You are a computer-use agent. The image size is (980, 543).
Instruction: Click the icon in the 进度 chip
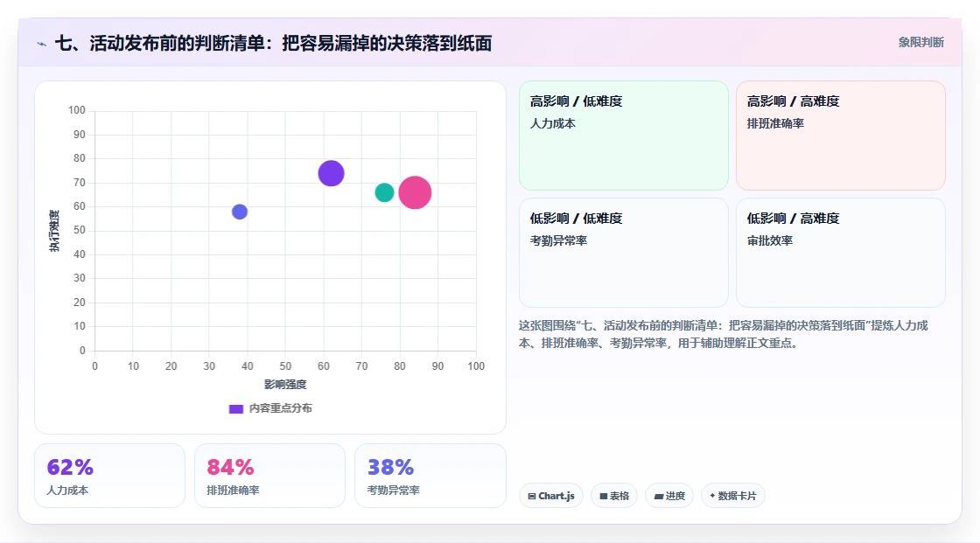659,496
